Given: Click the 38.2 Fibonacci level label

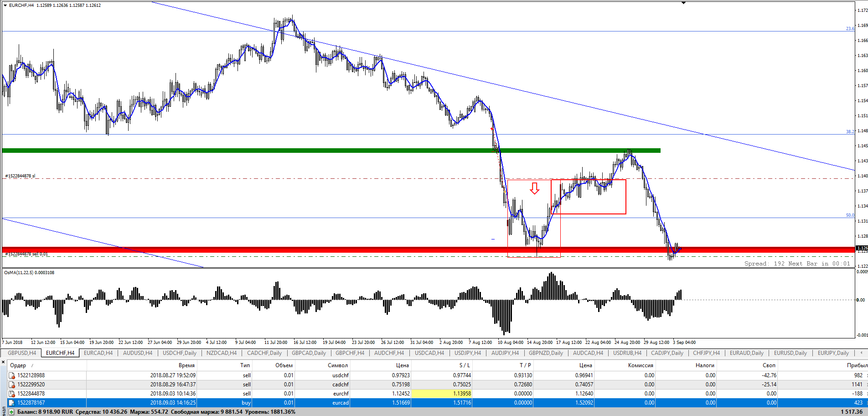Looking at the screenshot, I should point(850,131).
